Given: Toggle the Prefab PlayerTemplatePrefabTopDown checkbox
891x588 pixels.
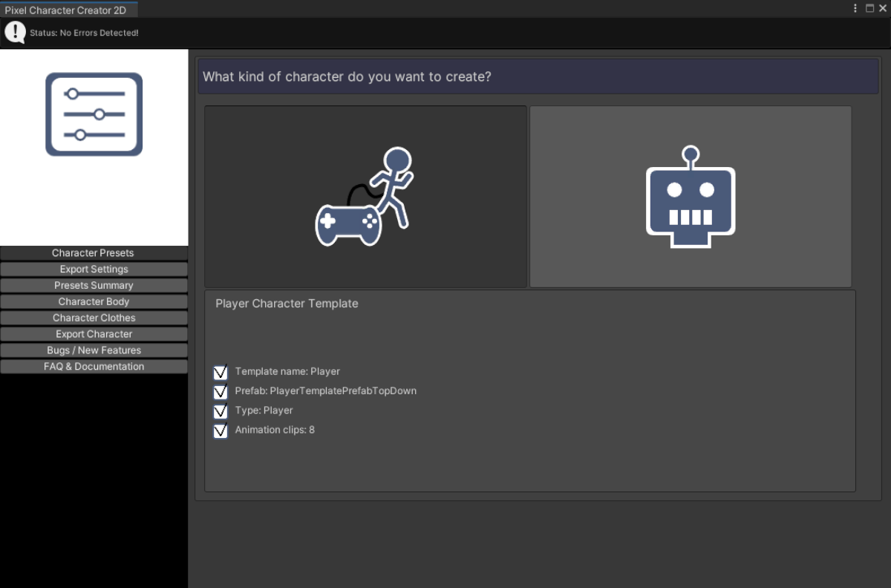Looking at the screenshot, I should 221,391.
